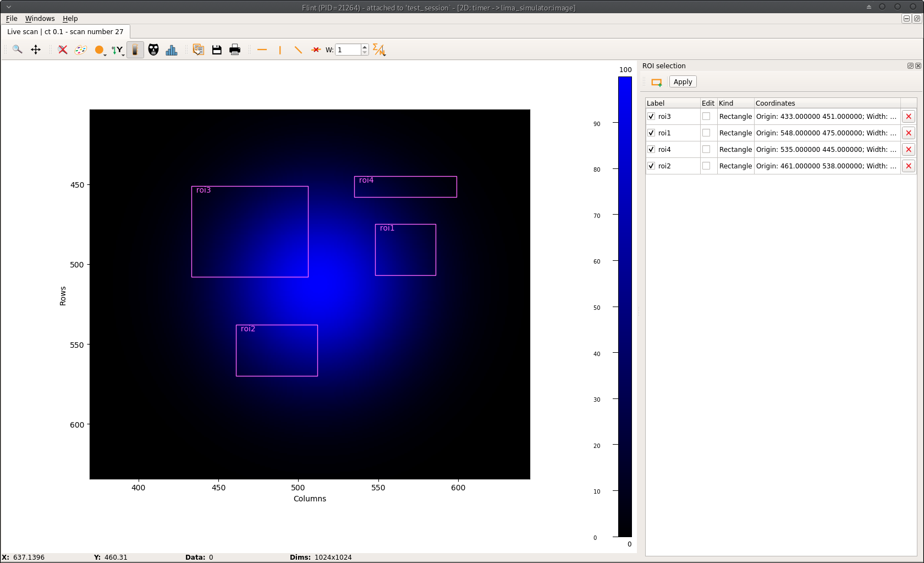Enable Edit checkbox for roi4

click(706, 149)
